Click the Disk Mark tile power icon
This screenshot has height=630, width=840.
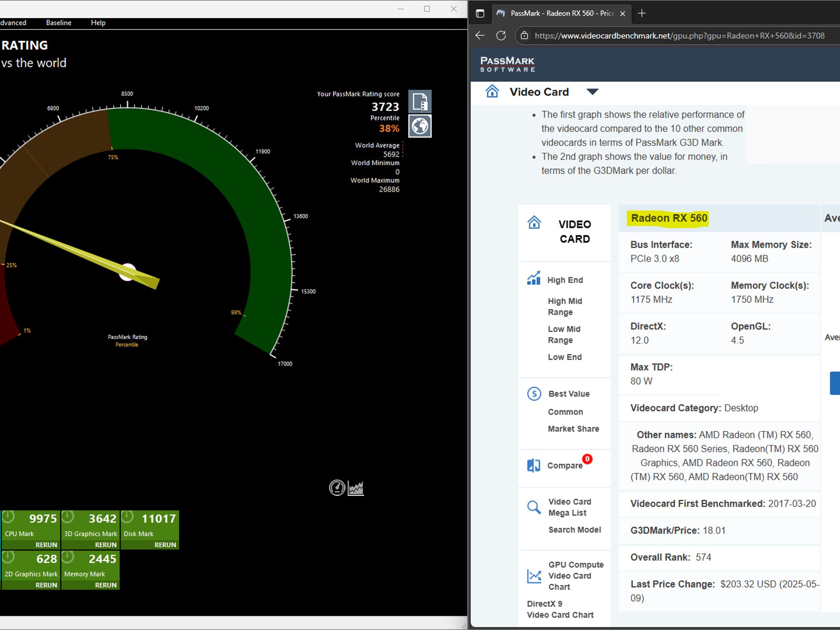(127, 517)
